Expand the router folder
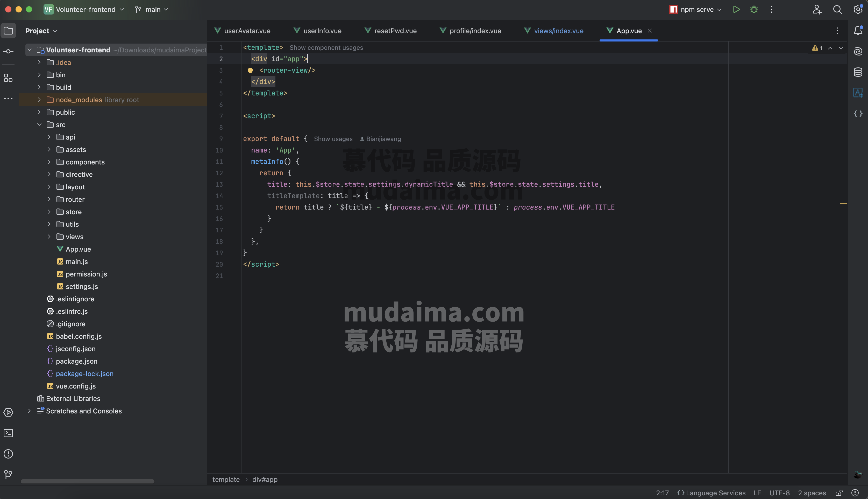This screenshot has width=868, height=499. 49,199
